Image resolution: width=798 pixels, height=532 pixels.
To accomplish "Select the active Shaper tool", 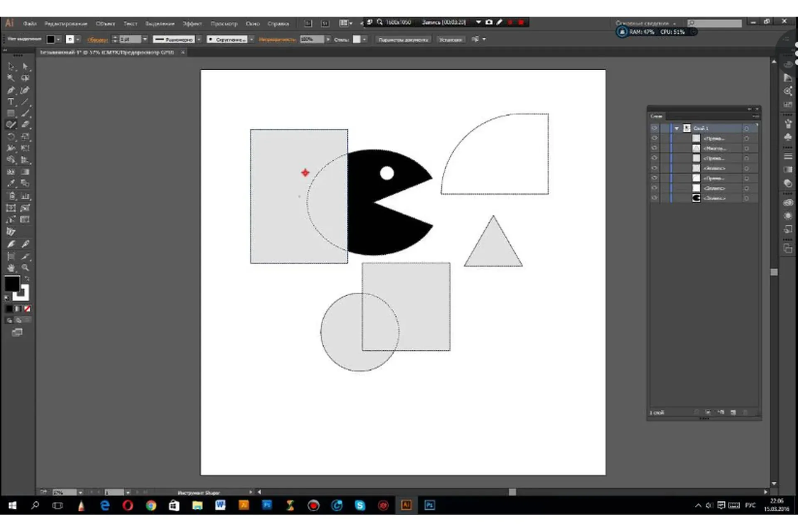I will [x=11, y=125].
